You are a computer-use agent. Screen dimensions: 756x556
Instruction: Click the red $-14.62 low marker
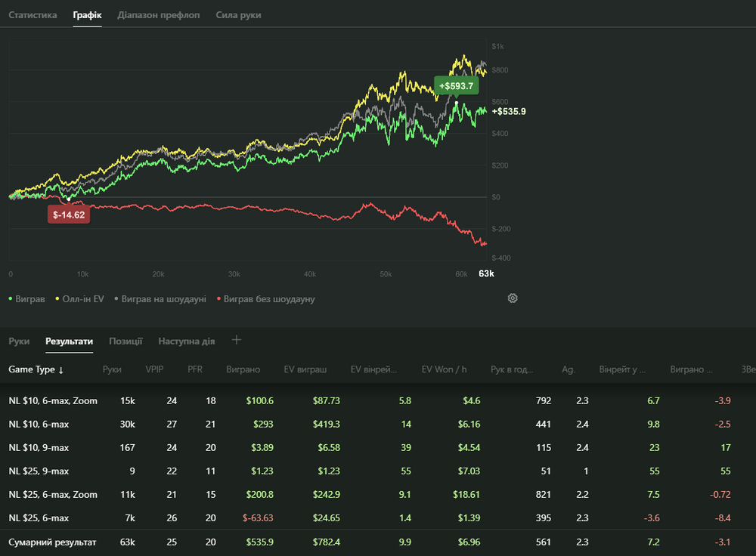click(68, 215)
